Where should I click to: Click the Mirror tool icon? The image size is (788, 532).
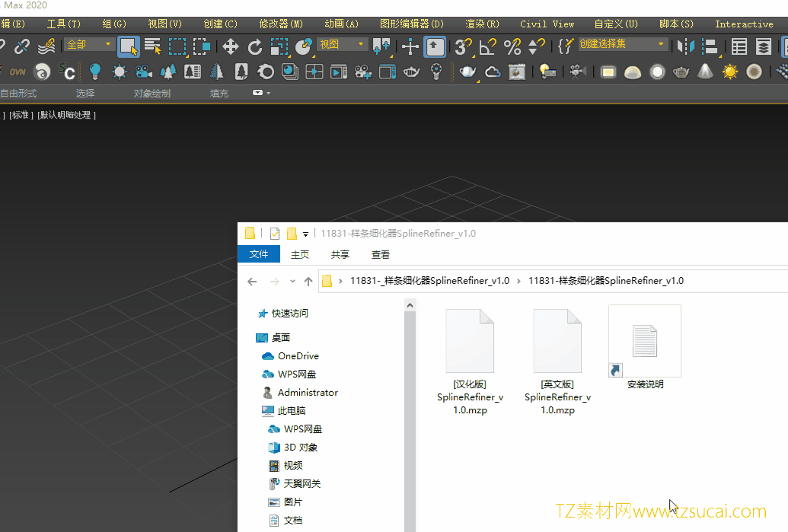(685, 46)
